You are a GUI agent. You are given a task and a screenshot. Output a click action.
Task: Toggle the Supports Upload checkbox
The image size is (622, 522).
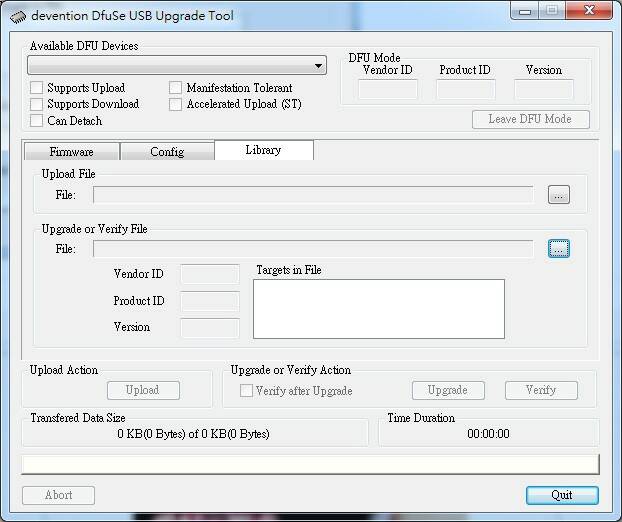(36, 88)
